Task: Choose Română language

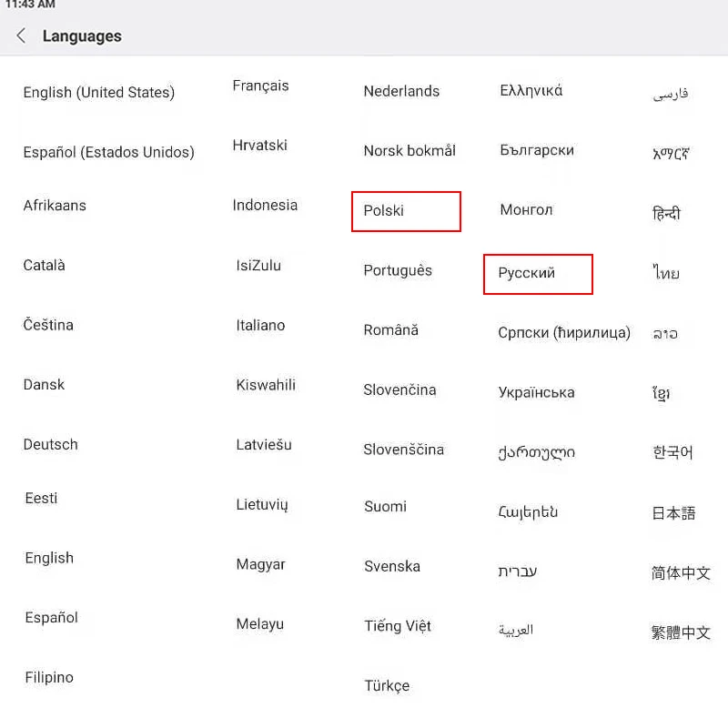Action: pyautogui.click(x=391, y=329)
